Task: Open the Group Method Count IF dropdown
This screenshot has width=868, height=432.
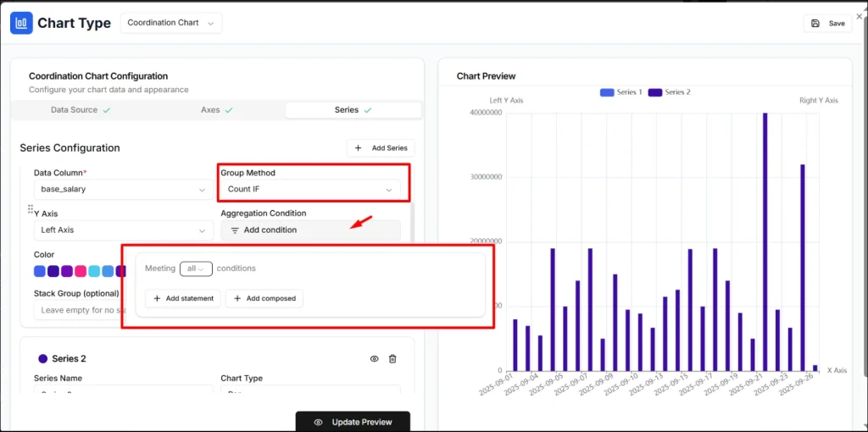Action: 310,189
